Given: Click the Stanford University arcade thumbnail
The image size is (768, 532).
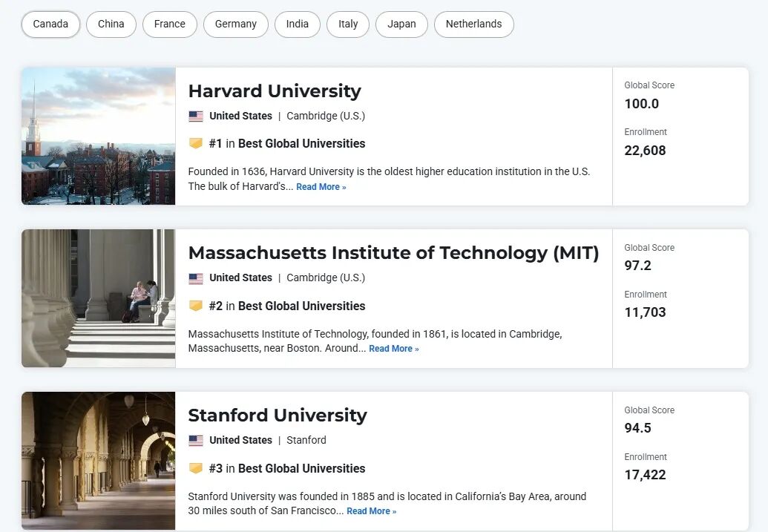Looking at the screenshot, I should pos(99,461).
